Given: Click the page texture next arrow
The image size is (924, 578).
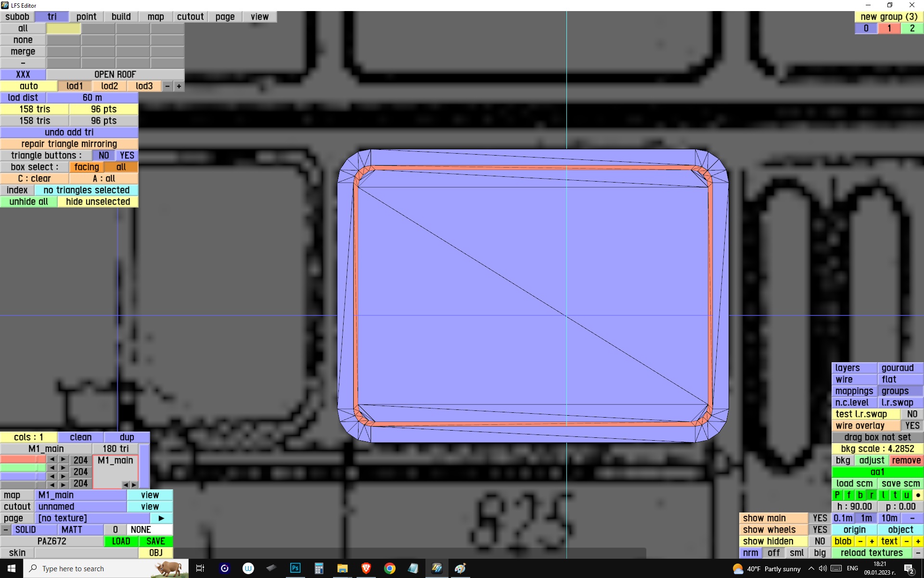Looking at the screenshot, I should (161, 518).
